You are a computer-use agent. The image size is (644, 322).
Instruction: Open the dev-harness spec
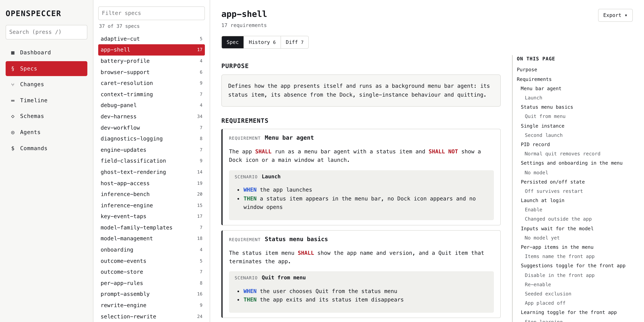(151, 116)
